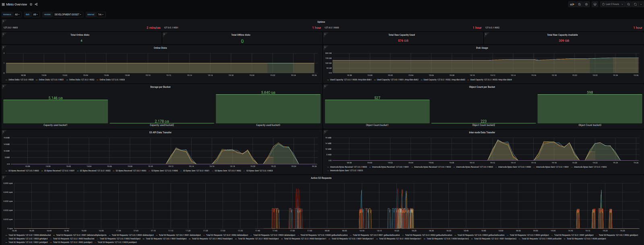This screenshot has width=644, height=245.
Task: Open the interval 1m dropdown
Action: click(x=101, y=14)
